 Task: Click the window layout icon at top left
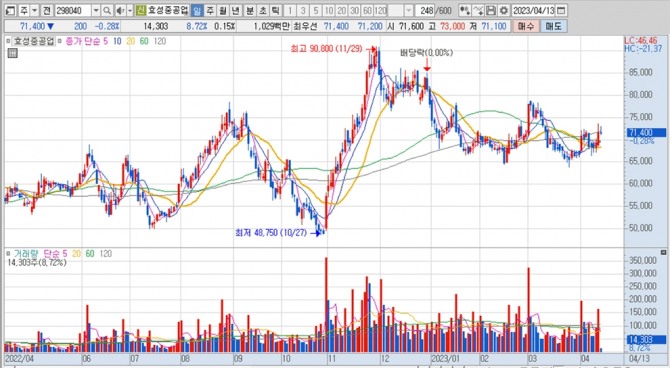(10, 10)
